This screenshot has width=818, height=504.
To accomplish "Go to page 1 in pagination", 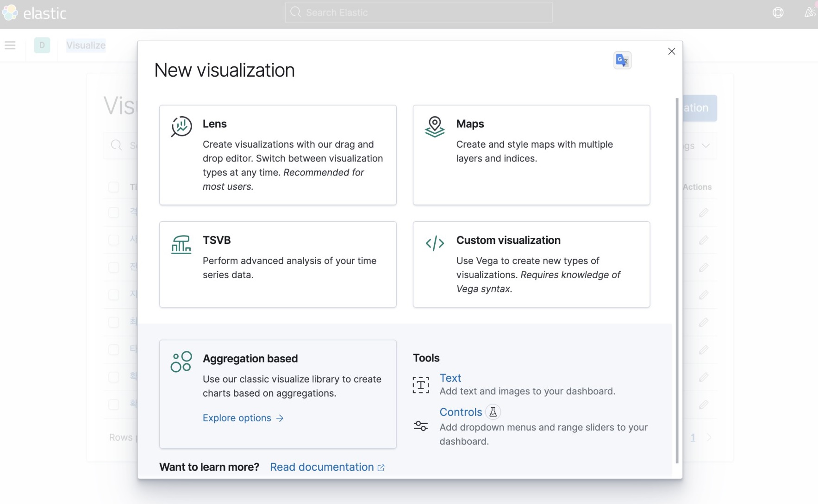I will point(693,437).
